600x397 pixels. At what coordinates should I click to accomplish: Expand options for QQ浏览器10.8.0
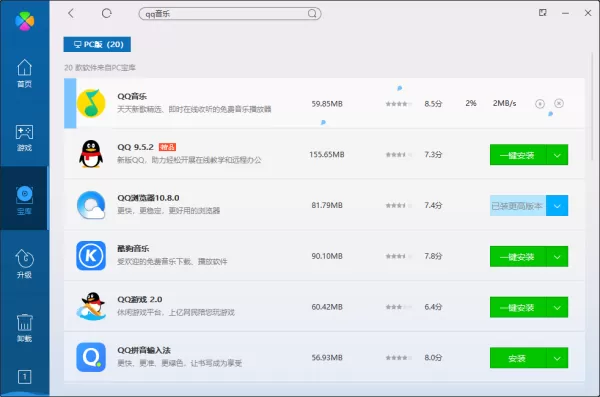coord(557,206)
